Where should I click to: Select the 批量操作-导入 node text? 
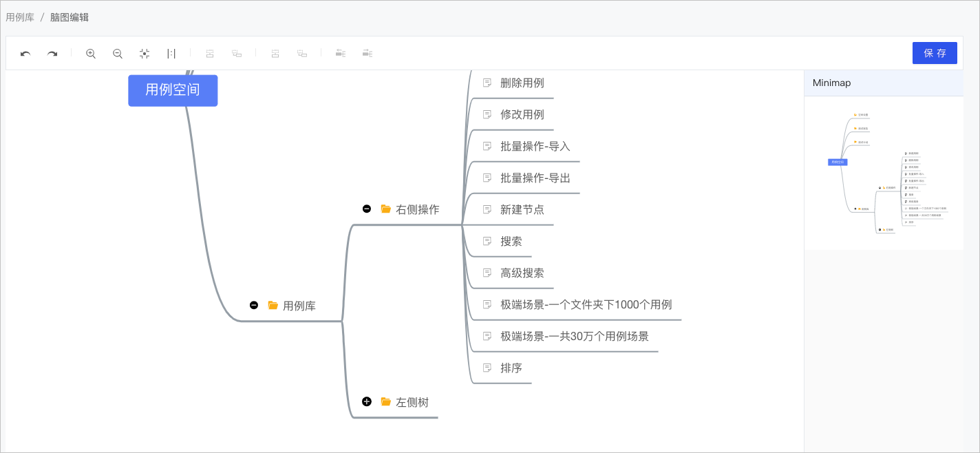[x=535, y=146]
